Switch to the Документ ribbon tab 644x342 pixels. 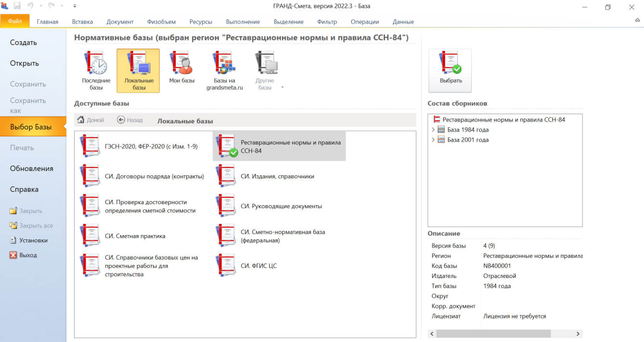point(120,22)
